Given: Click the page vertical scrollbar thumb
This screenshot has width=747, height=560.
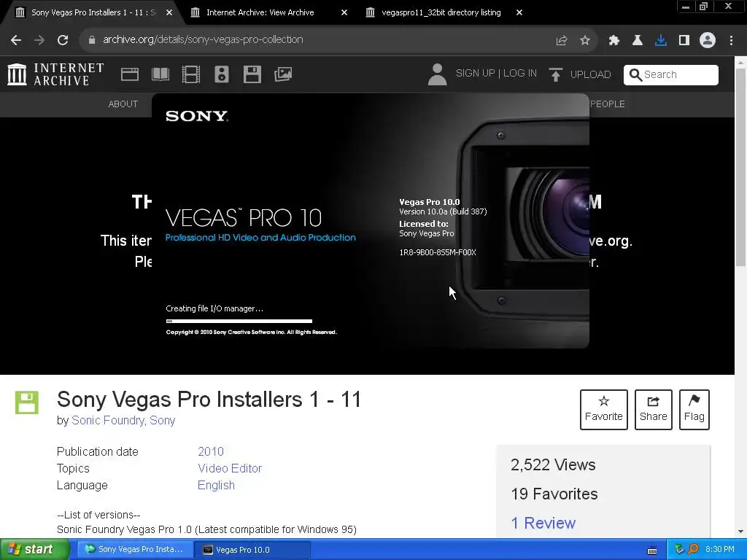Looking at the screenshot, I should (740, 167).
